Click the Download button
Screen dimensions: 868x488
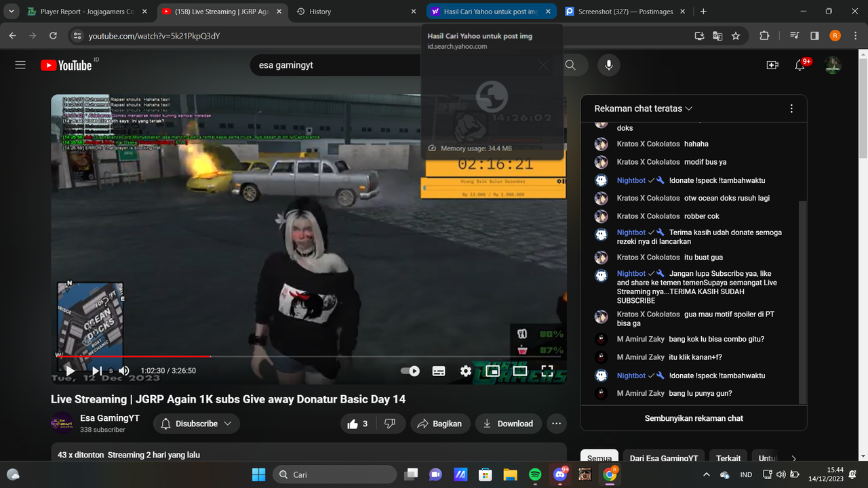pos(508,424)
